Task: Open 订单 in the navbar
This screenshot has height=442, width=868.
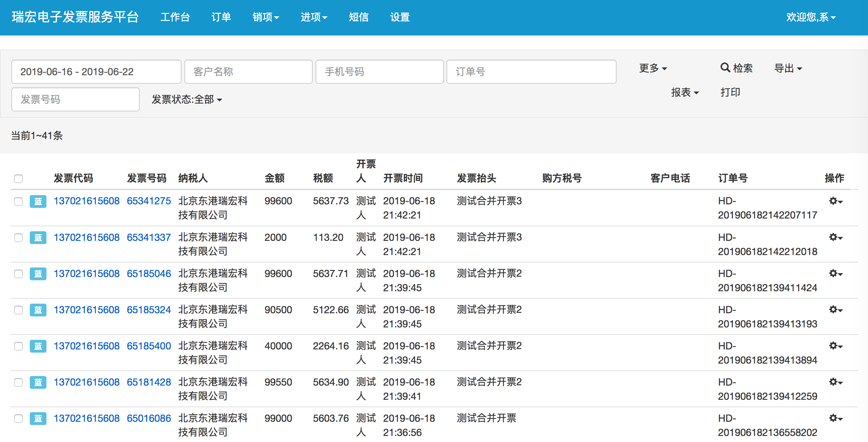Action: [x=221, y=17]
